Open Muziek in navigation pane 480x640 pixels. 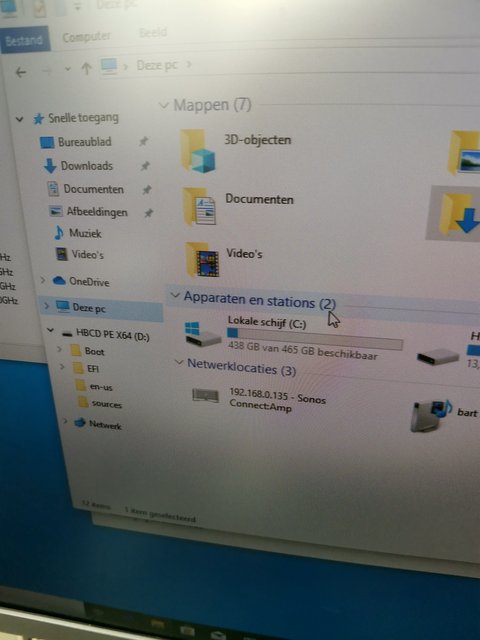click(x=78, y=233)
